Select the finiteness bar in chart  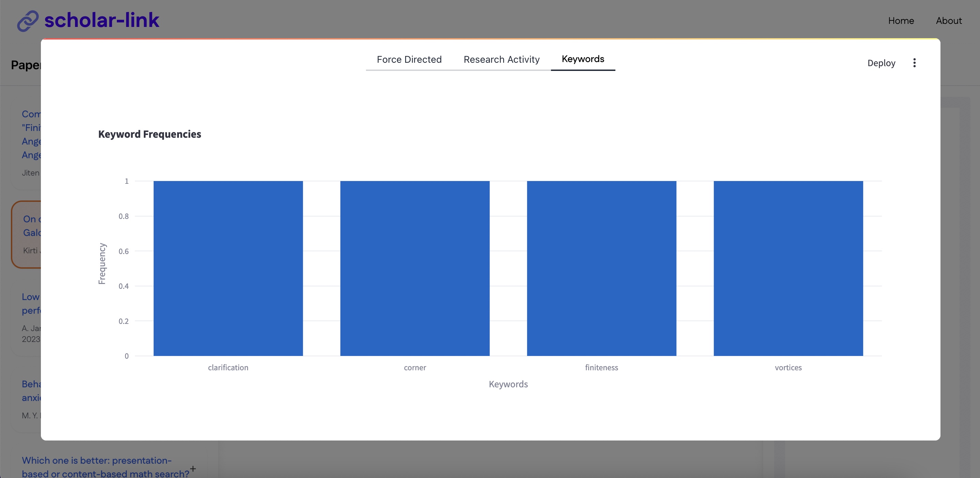[601, 268]
